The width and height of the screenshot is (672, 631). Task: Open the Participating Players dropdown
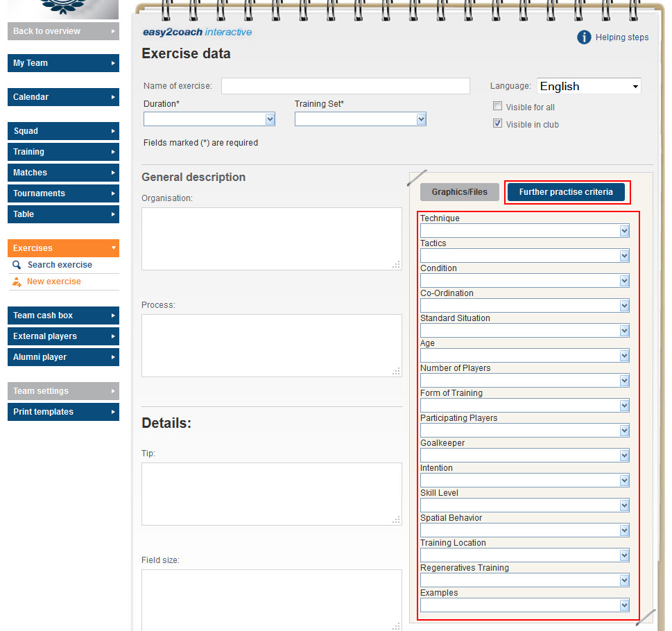(x=524, y=430)
